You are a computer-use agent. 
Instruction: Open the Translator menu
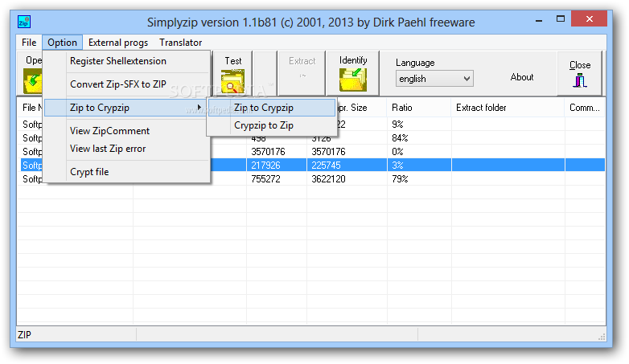pyautogui.click(x=180, y=43)
